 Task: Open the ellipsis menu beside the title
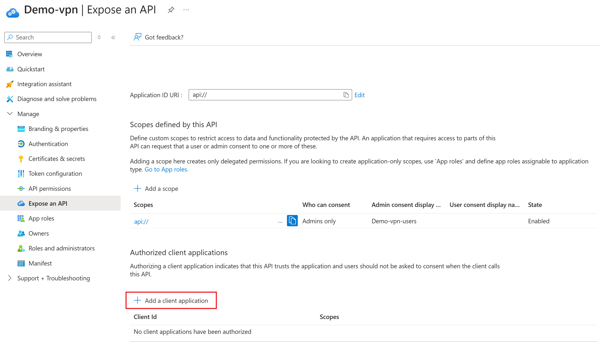(186, 10)
